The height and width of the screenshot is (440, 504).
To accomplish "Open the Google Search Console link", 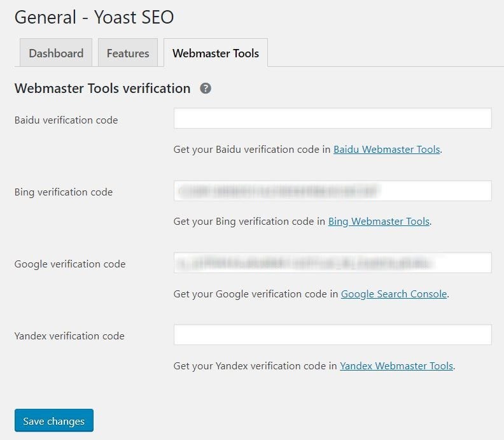I will [x=394, y=294].
